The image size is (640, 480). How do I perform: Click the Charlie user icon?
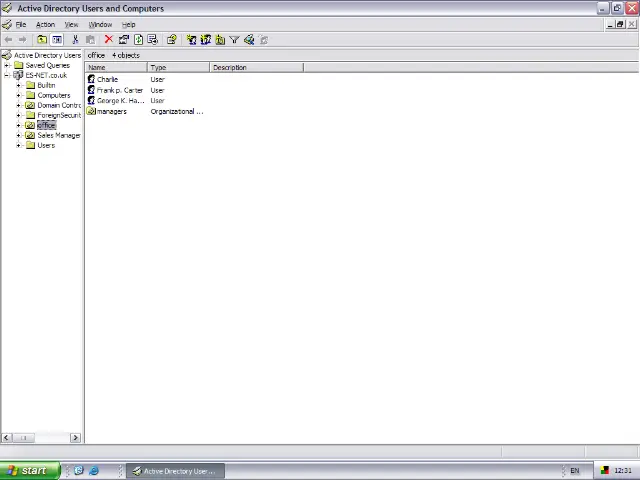tap(91, 79)
